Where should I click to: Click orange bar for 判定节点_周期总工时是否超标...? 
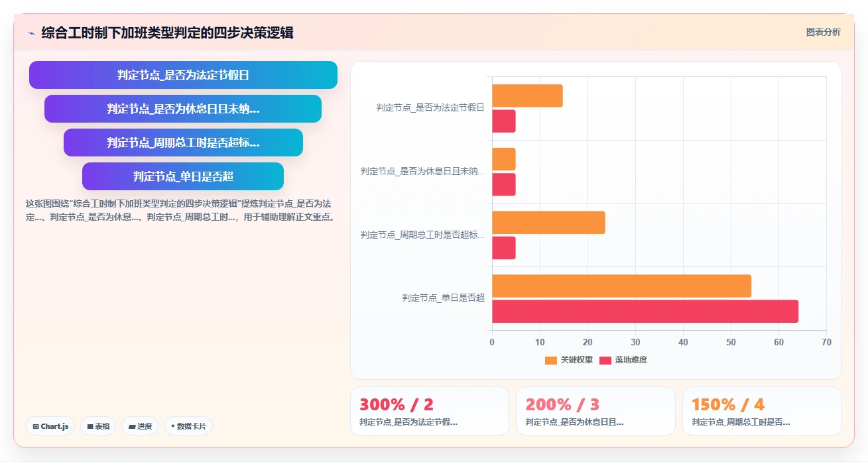coord(548,223)
